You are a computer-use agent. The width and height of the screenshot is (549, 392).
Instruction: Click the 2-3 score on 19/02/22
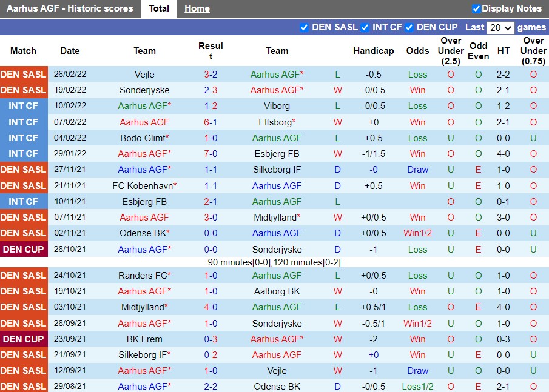211,90
